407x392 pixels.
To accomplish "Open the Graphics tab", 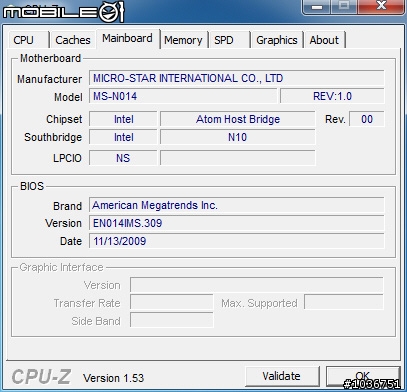I will pyautogui.click(x=277, y=40).
